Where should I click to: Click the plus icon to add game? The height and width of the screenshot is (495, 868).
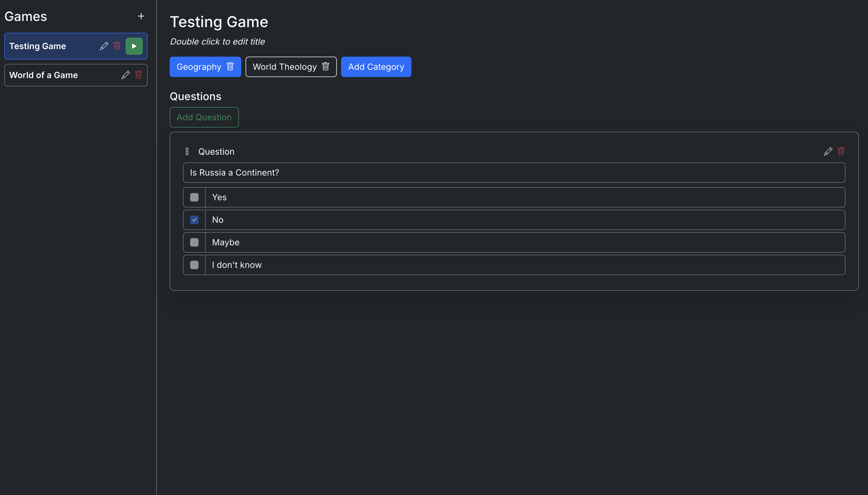coord(141,16)
